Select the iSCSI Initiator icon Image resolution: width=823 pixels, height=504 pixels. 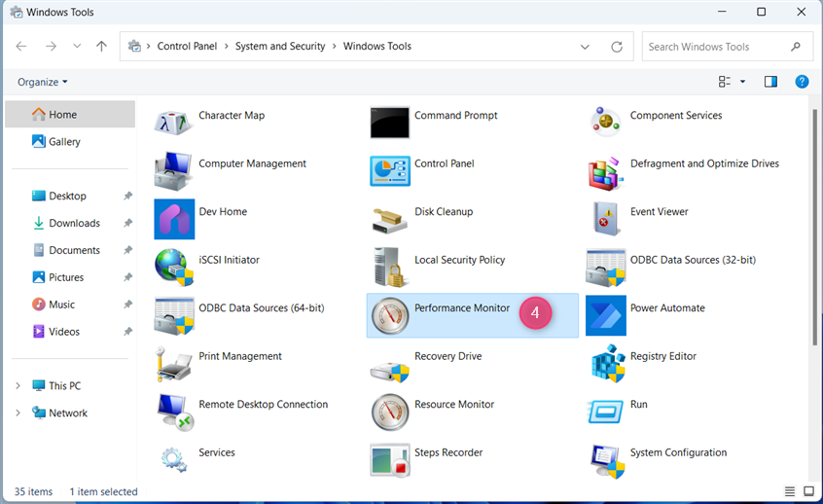[x=174, y=268]
